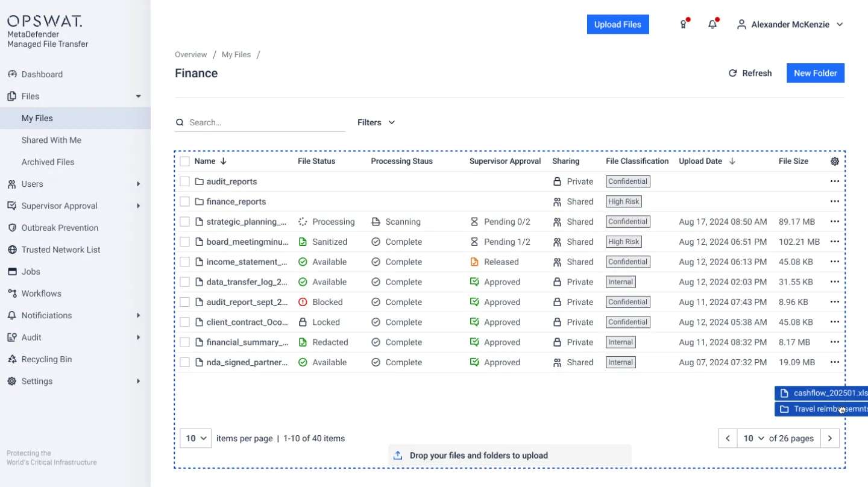Open Shared With Me in sidebar

51,140
